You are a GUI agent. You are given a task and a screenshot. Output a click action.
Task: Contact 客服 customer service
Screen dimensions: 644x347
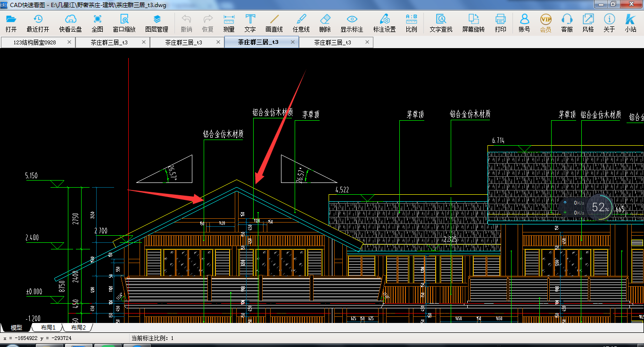coord(567,23)
